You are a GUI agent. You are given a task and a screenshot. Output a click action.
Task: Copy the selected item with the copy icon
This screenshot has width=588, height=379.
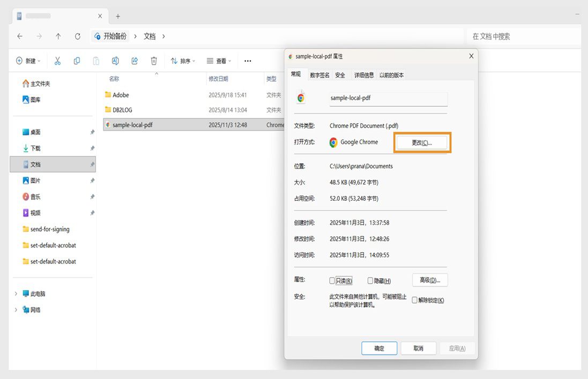(77, 60)
